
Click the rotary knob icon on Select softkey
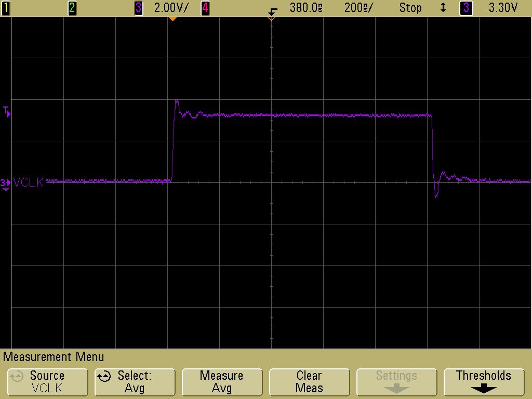pyautogui.click(x=104, y=376)
